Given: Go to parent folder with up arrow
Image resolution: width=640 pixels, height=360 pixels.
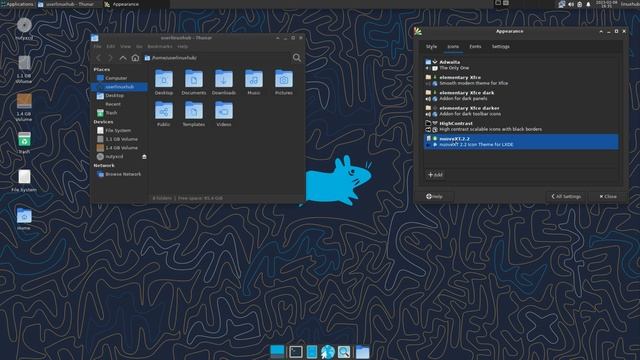Looking at the screenshot, I should pos(123,58).
